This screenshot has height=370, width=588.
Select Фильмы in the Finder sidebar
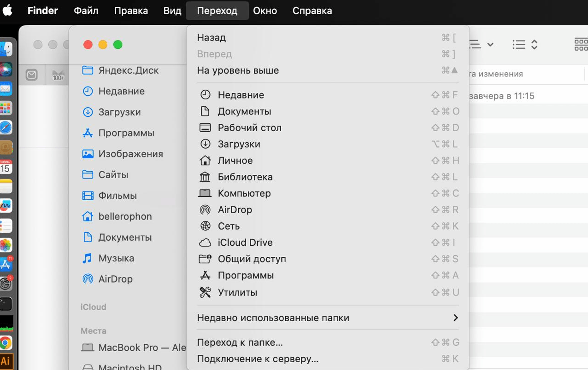(x=109, y=196)
